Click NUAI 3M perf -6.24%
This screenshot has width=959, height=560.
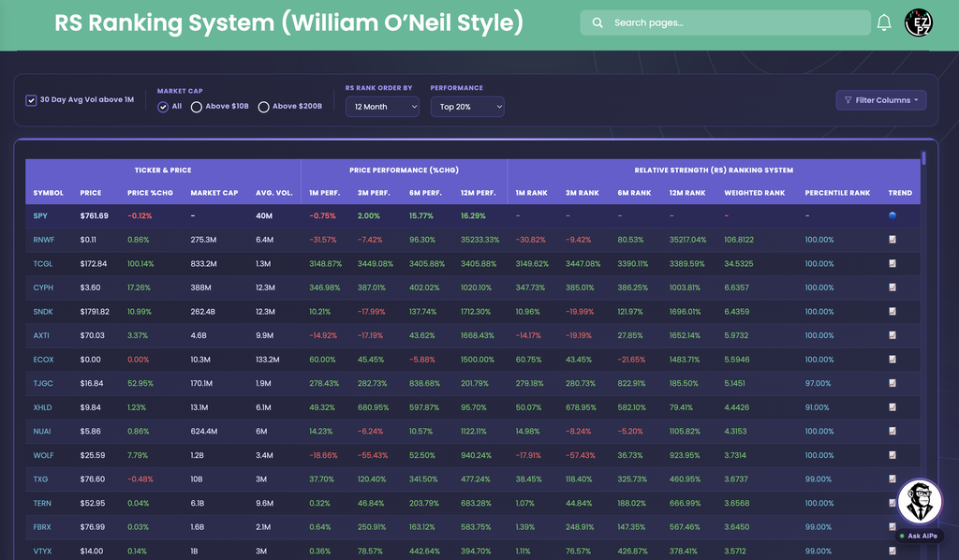pyautogui.click(x=369, y=431)
